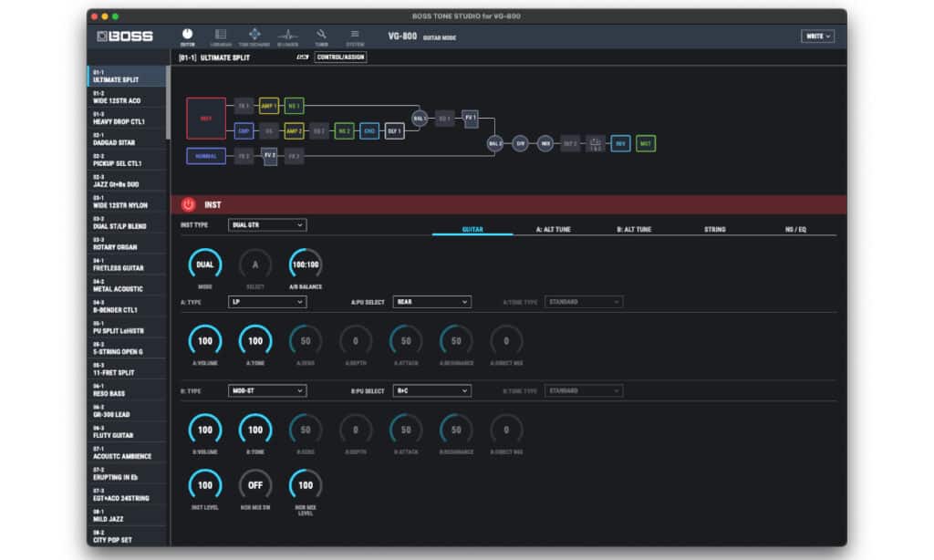Image resolution: width=934 pixels, height=560 pixels.
Task: Select the HEAVY DROP CTL1 patch
Action: pyautogui.click(x=127, y=118)
